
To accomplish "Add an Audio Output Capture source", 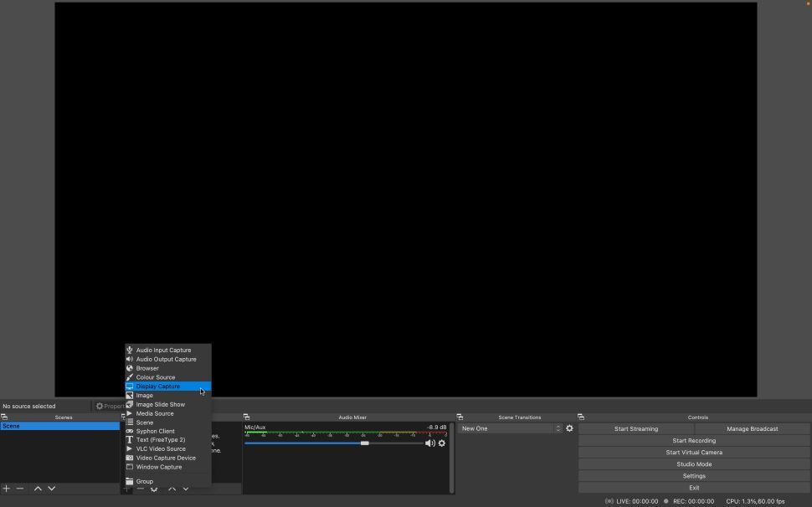I will [x=167, y=359].
